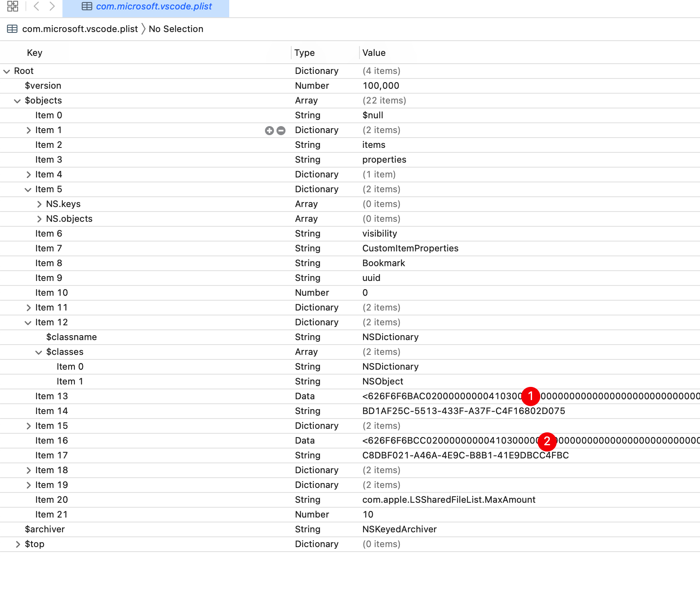Collapse the $classes array

39,352
